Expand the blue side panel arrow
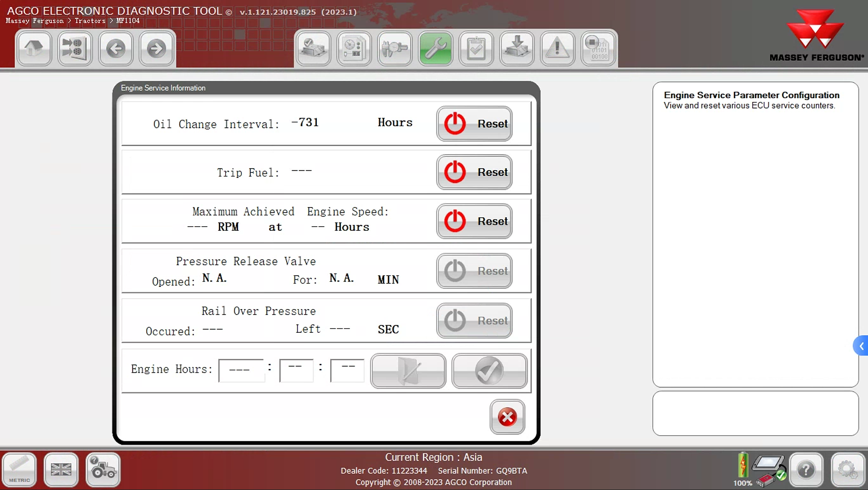Screen dimensions: 868x490 pyautogui.click(x=861, y=346)
